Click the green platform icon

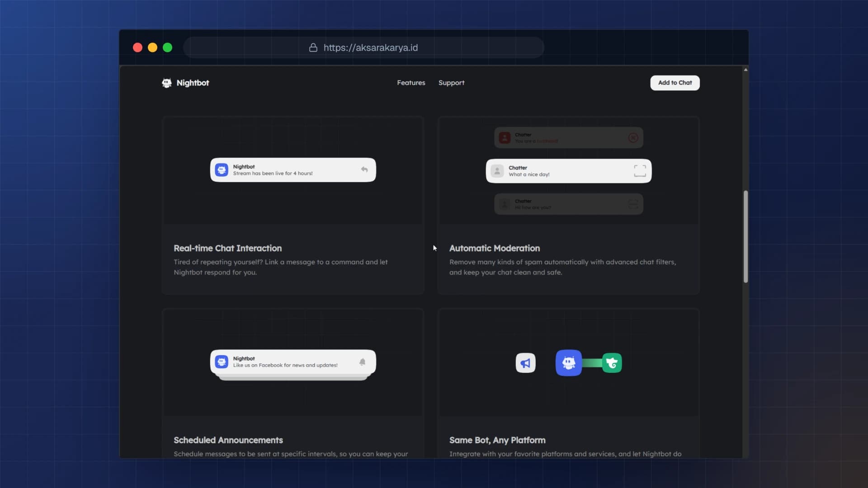tap(612, 363)
